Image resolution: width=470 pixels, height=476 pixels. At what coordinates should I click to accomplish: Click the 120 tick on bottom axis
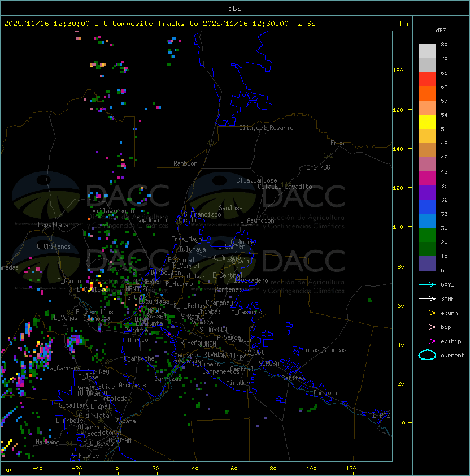[x=351, y=469]
